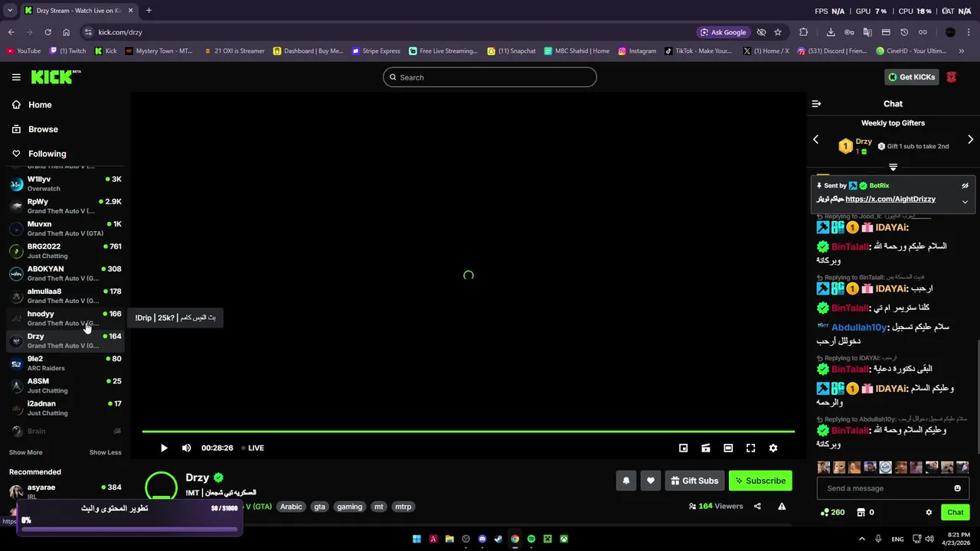
Task: Show hidden system tray icons
Action: 861,539
